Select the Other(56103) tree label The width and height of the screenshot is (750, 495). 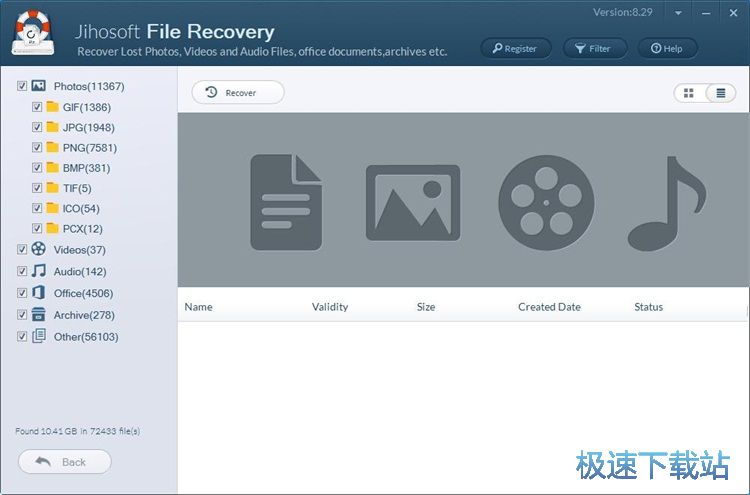tap(86, 337)
